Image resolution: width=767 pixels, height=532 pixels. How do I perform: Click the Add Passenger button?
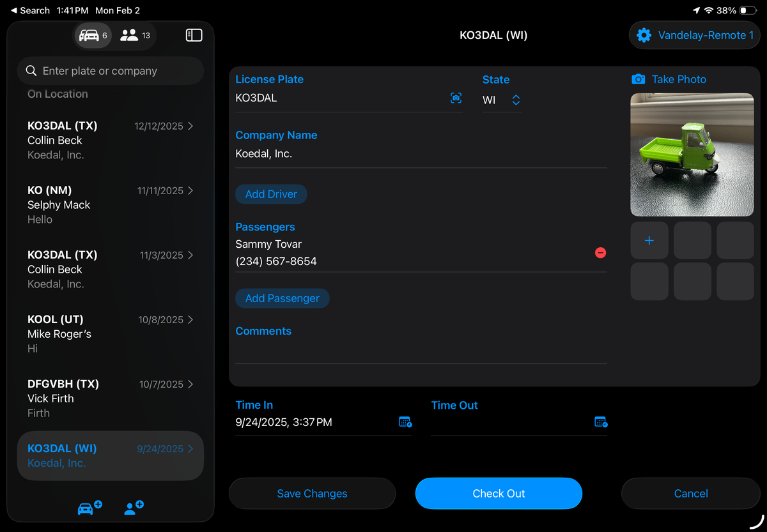[x=283, y=298]
